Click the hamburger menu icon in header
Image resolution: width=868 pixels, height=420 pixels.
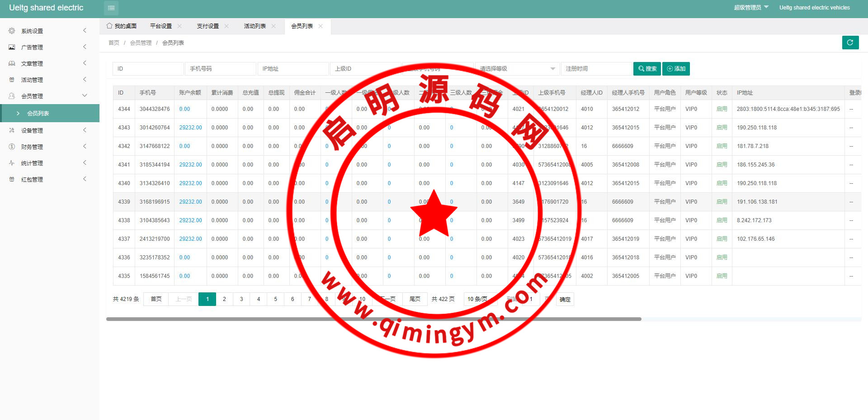(111, 8)
